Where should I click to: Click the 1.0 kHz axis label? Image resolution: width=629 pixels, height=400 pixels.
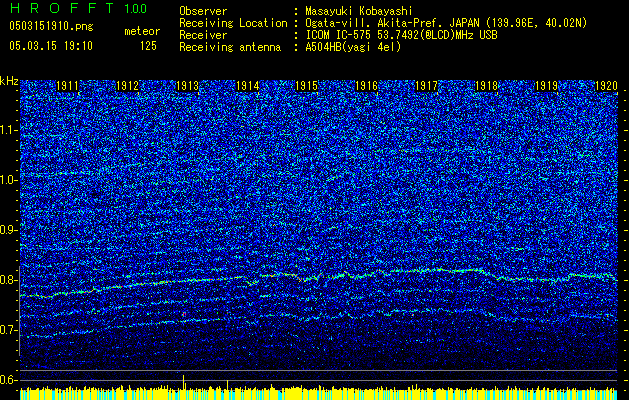tap(9, 180)
